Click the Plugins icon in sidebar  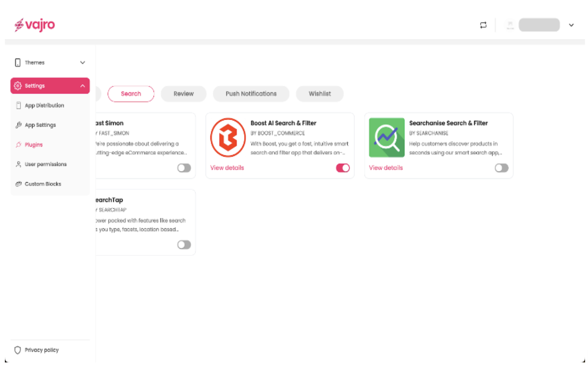(x=18, y=145)
